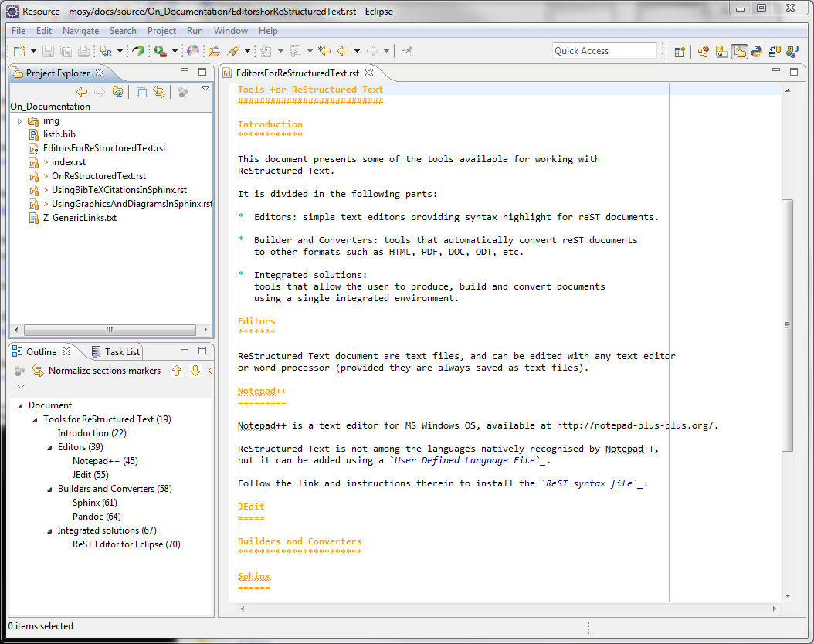Click Last Edit Location toolbar icon
814x644 pixels.
point(324,51)
